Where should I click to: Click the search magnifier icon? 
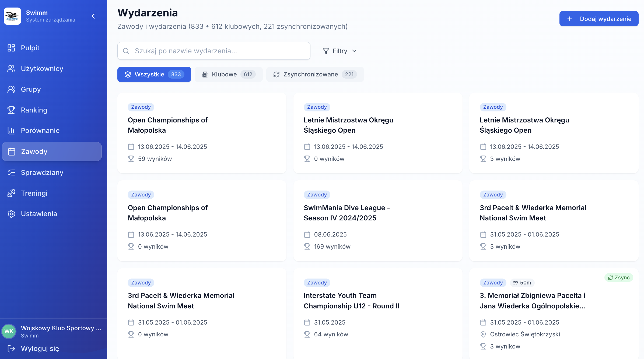point(126,51)
